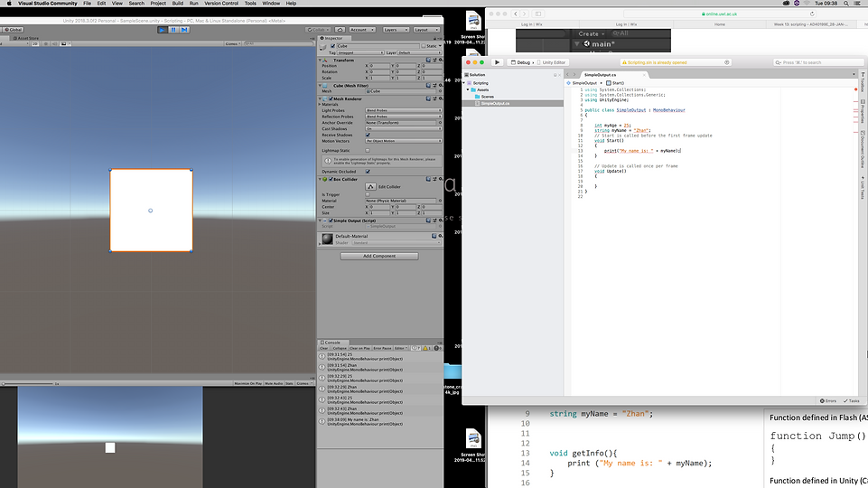Open console Editor dropdown

pos(400,349)
